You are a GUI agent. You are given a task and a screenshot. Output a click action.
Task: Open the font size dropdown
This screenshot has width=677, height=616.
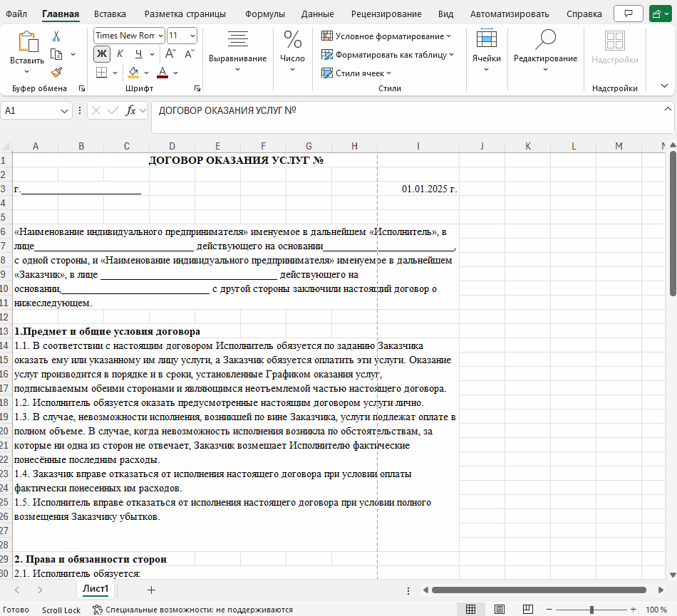(x=192, y=36)
